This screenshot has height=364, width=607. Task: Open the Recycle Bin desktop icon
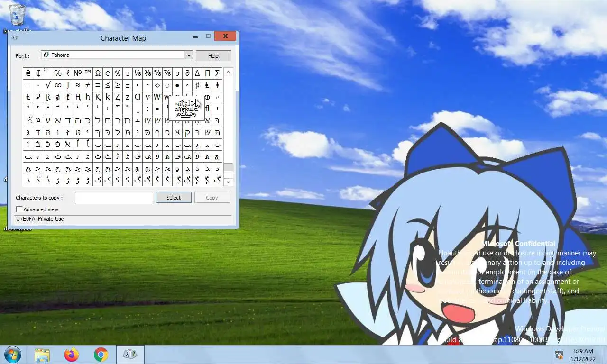(x=18, y=18)
